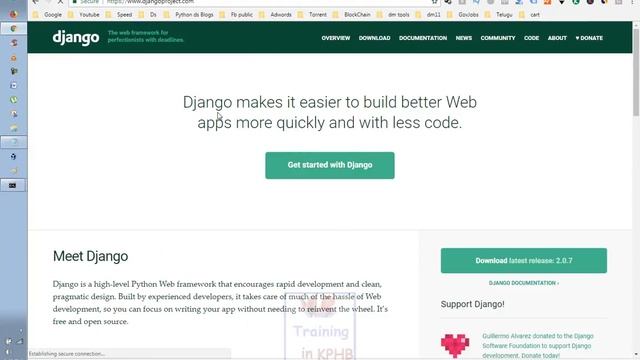Go to Overview in the nav
640x360 pixels.
tap(336, 38)
